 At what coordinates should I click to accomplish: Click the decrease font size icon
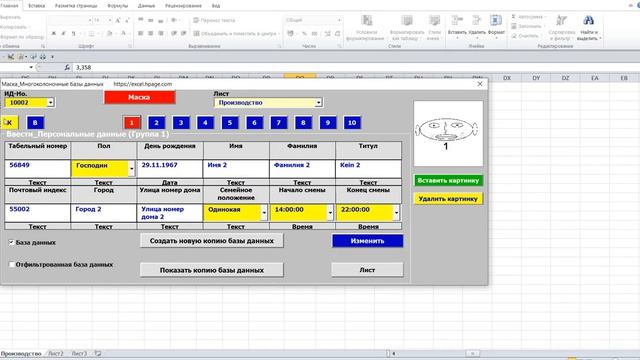(x=127, y=20)
